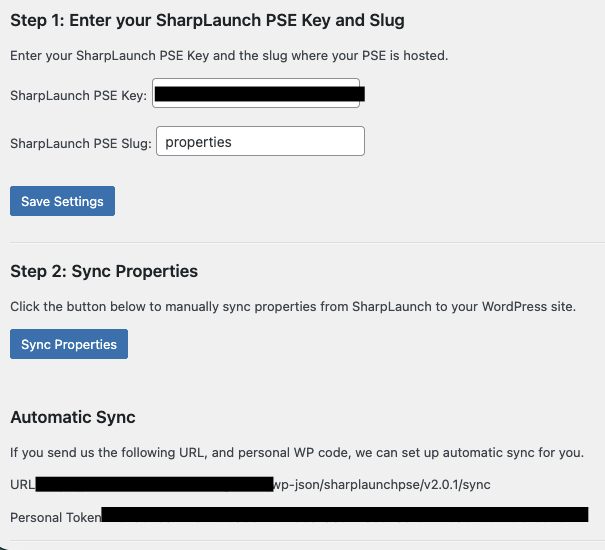Click the divider line under Personal Token

[x=302, y=541]
